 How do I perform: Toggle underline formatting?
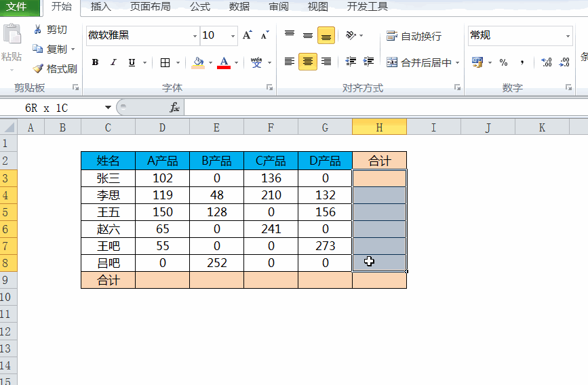pyautogui.click(x=132, y=62)
